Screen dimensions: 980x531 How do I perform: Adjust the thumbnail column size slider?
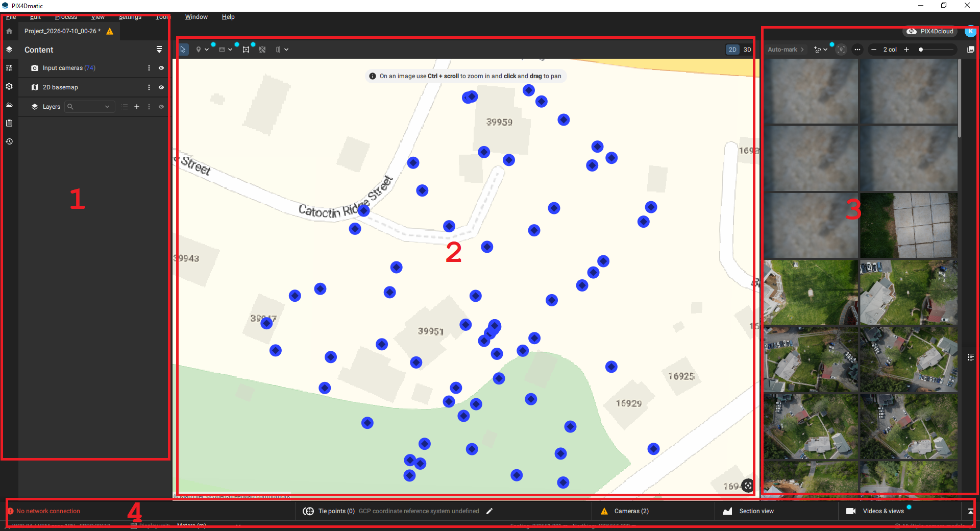(937, 50)
